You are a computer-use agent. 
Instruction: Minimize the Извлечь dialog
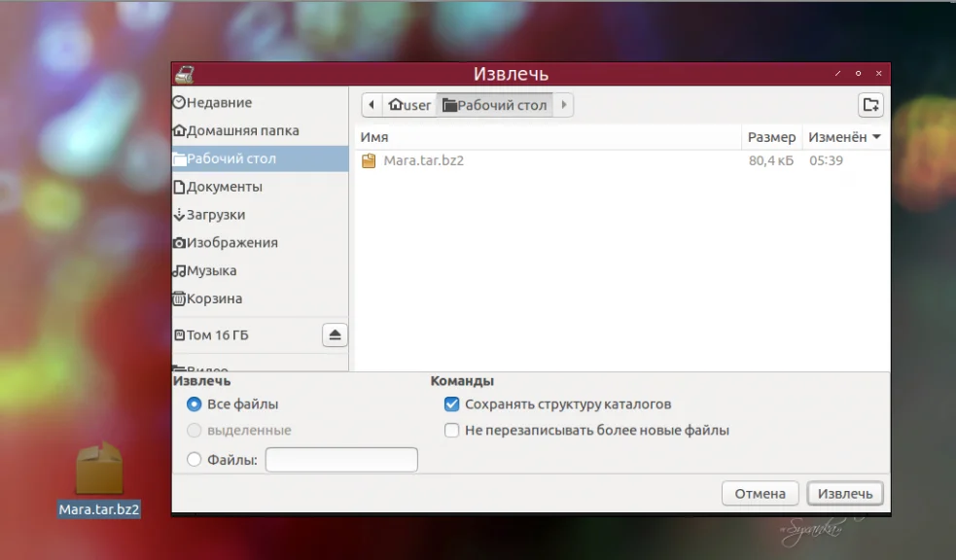coord(837,73)
